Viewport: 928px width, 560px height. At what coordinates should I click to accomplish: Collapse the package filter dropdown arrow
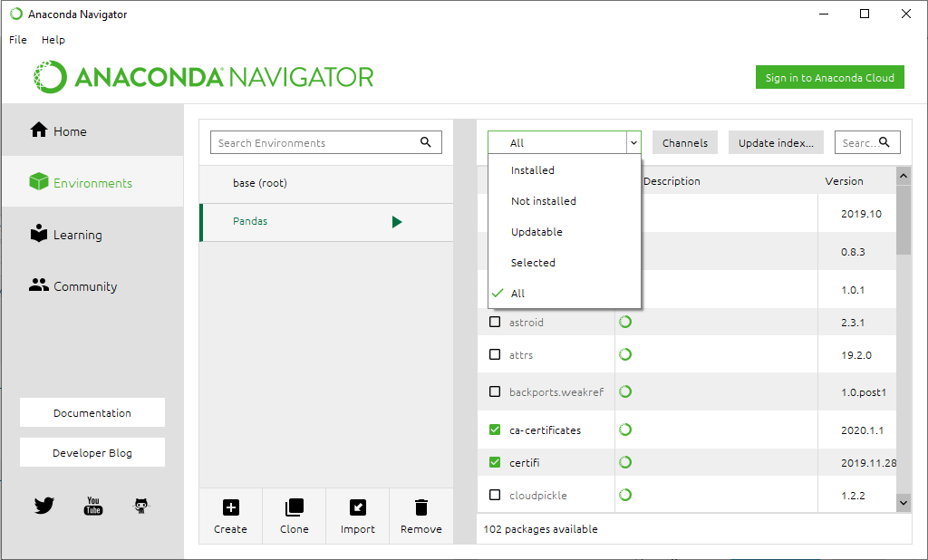633,142
